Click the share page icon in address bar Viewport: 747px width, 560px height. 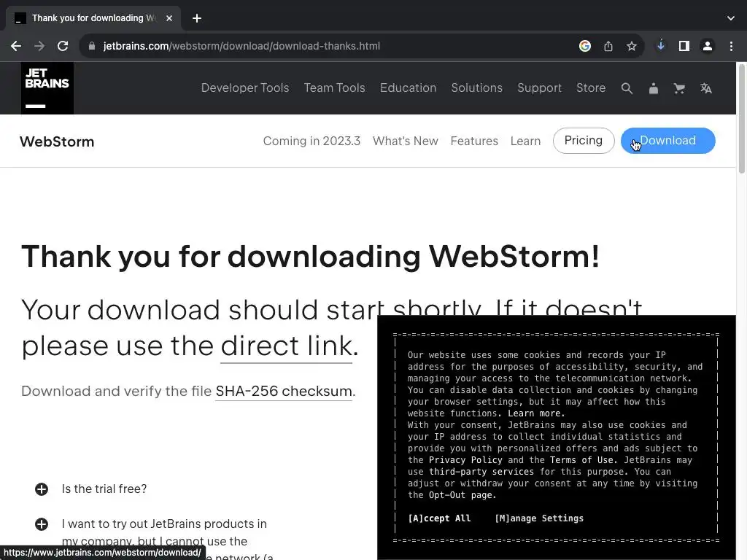(608, 46)
